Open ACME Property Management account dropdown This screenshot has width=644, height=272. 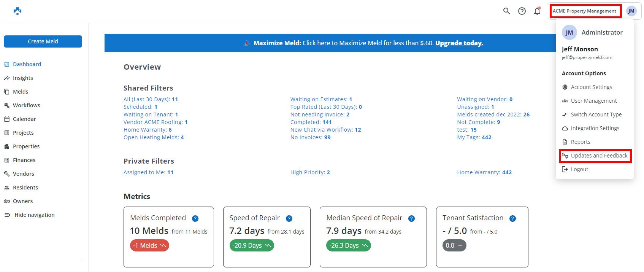[584, 11]
